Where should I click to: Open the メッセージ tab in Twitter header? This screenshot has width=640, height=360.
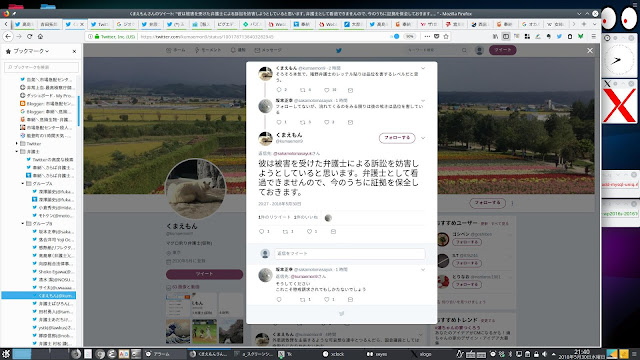pos(268,50)
